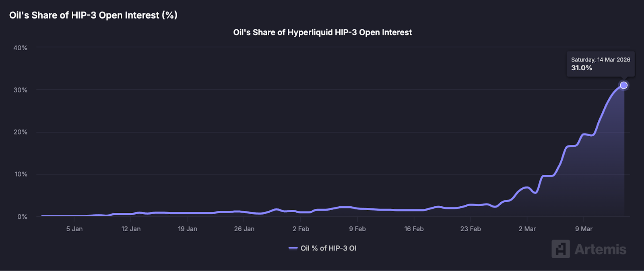The height and width of the screenshot is (271, 644).
Task: Click the '12 Jan' x-axis label
Action: 131,229
